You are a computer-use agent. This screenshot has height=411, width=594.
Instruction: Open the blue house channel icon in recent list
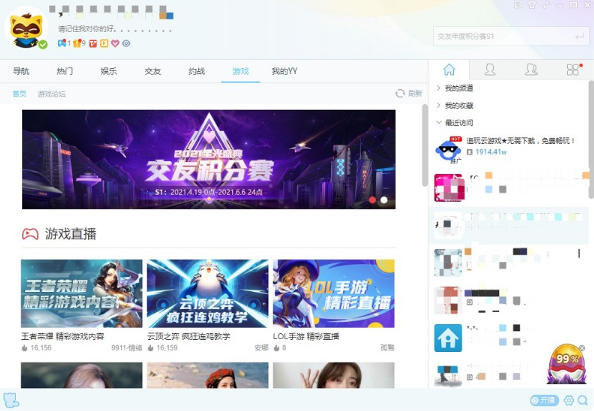(448, 338)
